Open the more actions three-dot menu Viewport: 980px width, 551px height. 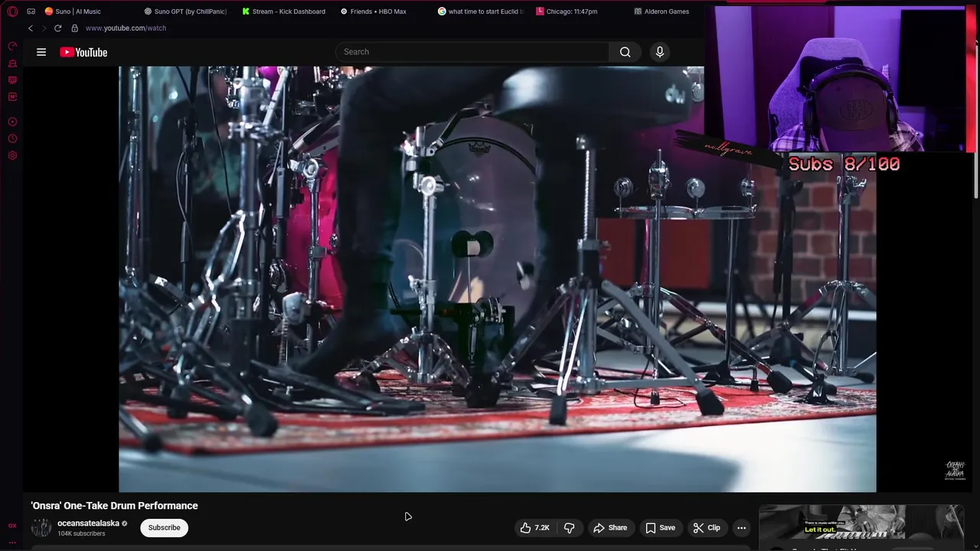pyautogui.click(x=741, y=527)
